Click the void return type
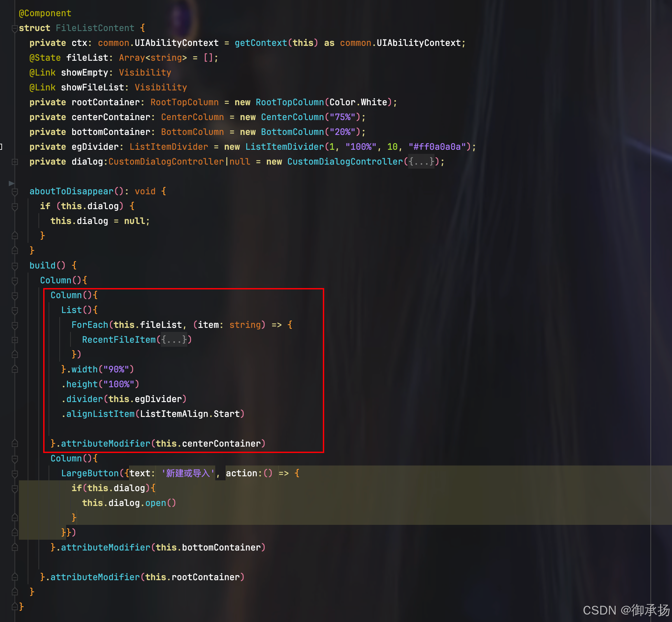This screenshot has width=672, height=622. click(x=145, y=191)
